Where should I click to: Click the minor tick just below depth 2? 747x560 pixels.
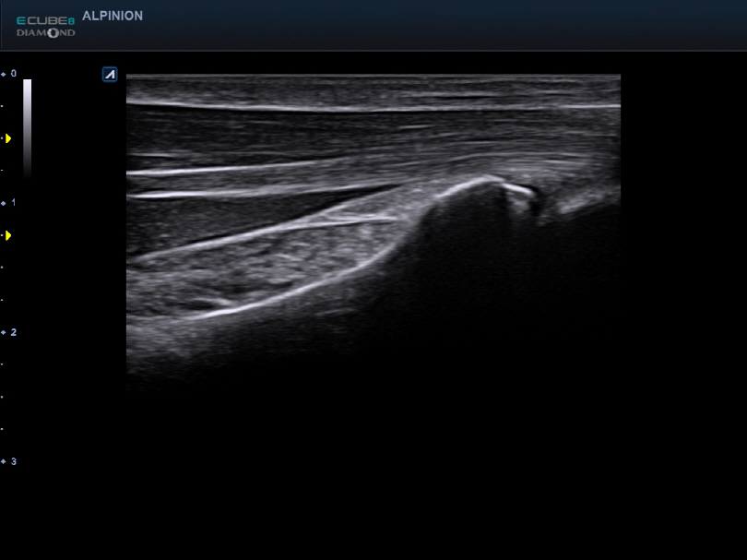pyautogui.click(x=3, y=364)
